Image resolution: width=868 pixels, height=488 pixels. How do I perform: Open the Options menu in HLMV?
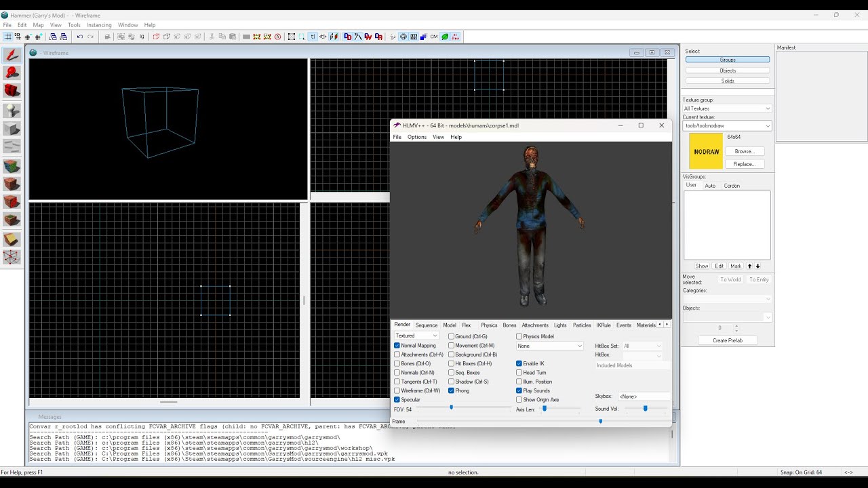click(x=417, y=137)
